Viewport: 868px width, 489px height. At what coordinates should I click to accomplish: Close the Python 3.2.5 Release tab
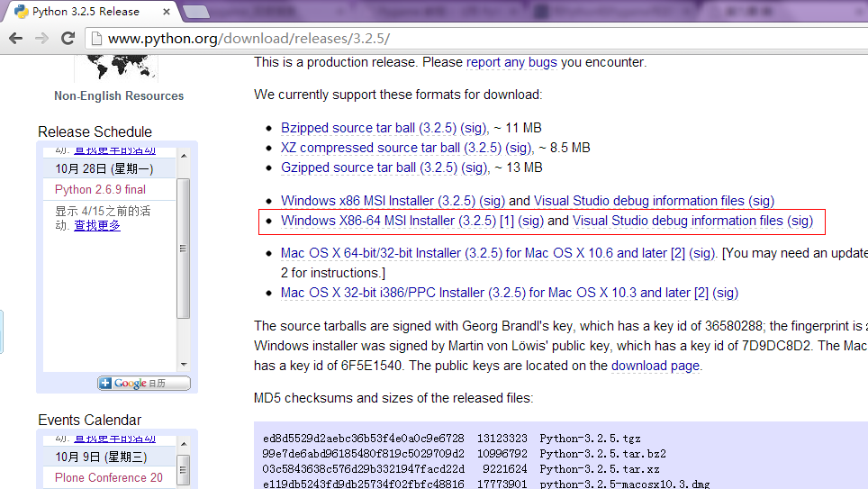[x=167, y=12]
